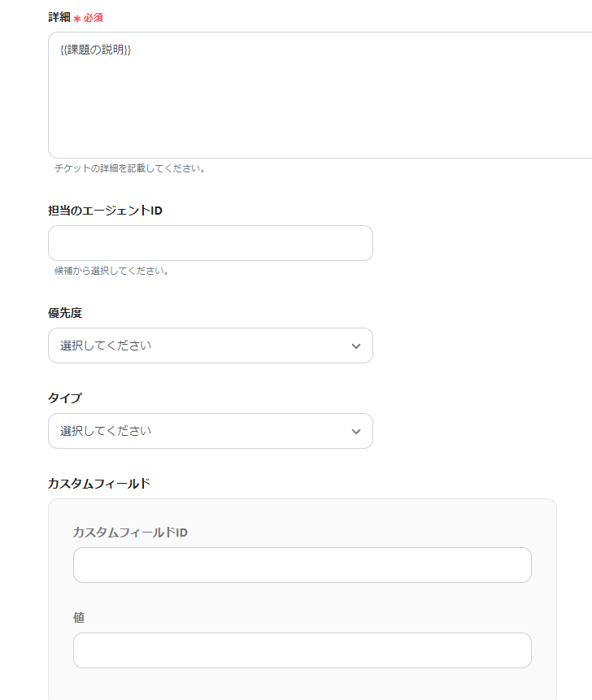Open the タイプ selection dropdown
Image resolution: width=592 pixels, height=700 pixels.
pyautogui.click(x=210, y=431)
